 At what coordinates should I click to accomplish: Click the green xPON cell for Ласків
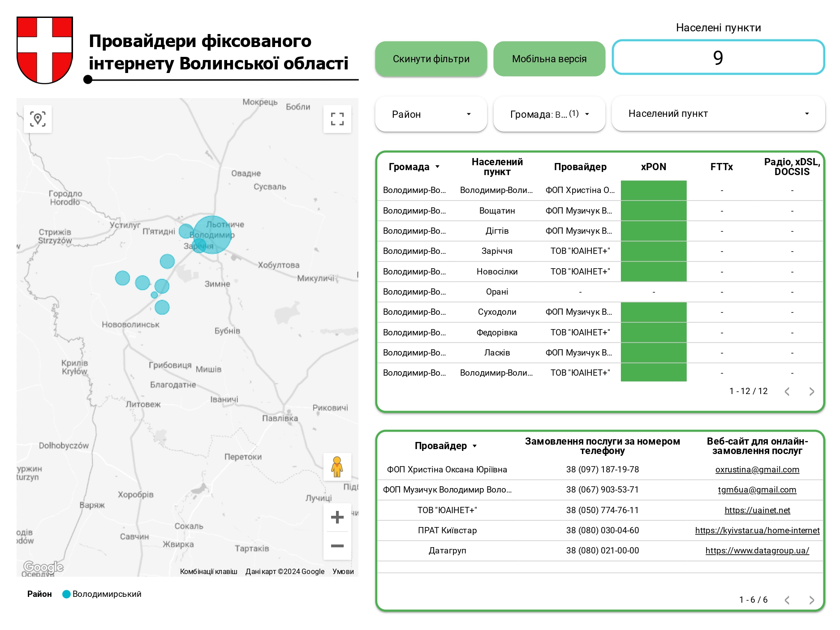point(654,353)
